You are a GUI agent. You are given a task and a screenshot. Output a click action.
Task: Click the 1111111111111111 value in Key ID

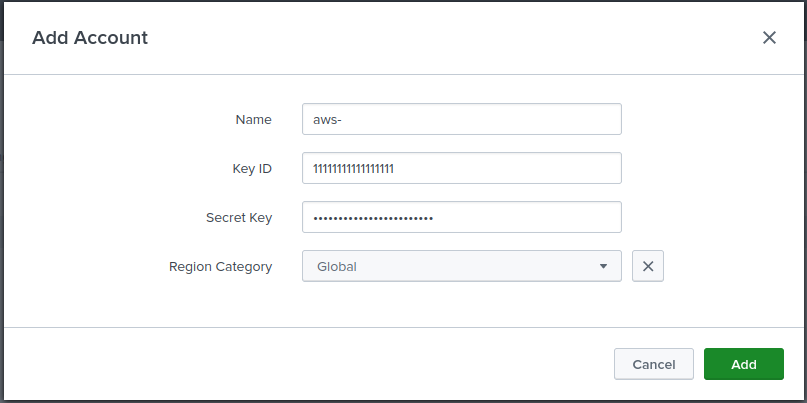pos(354,168)
